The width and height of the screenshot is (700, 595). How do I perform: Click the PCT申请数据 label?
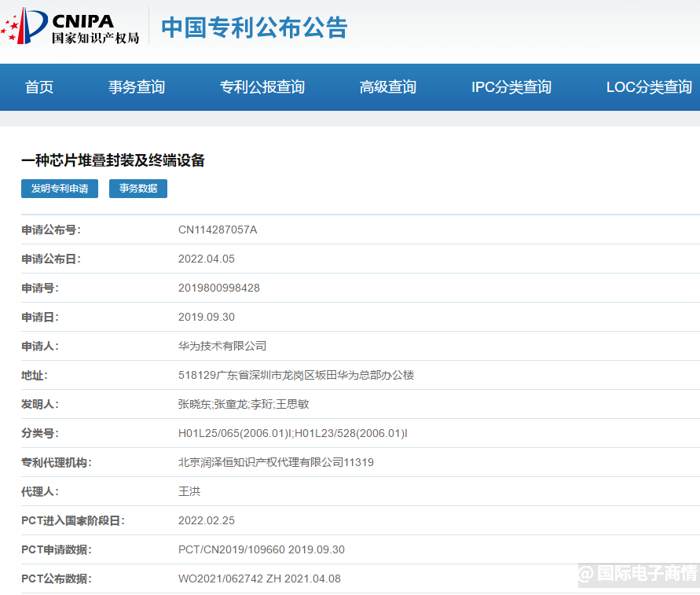[x=57, y=550]
